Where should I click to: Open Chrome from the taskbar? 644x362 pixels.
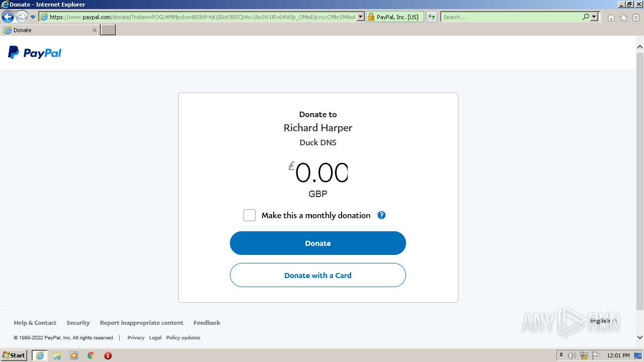point(91,355)
